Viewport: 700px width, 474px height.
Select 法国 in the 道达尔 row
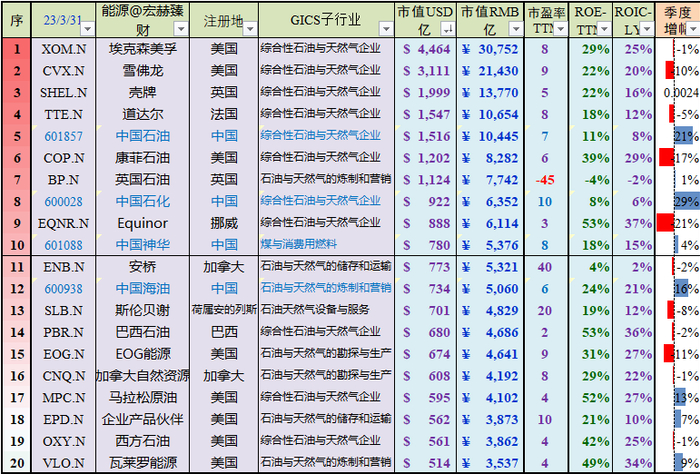pos(224,115)
